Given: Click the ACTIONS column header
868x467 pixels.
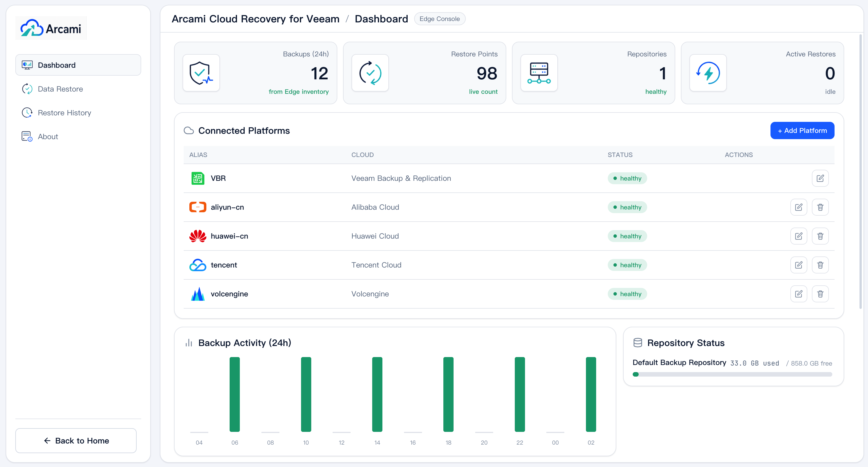Looking at the screenshot, I should 739,155.
